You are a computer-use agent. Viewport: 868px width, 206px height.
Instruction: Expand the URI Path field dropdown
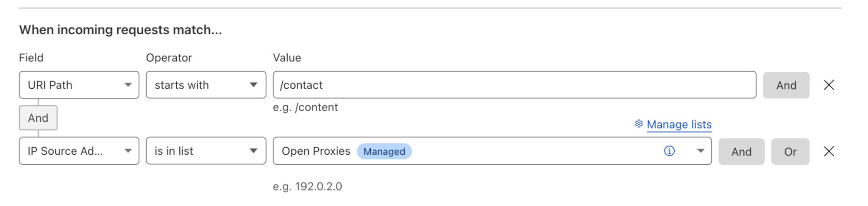79,85
